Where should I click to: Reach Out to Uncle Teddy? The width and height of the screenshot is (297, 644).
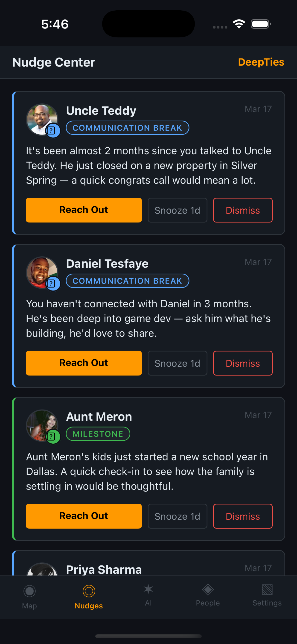[84, 210]
